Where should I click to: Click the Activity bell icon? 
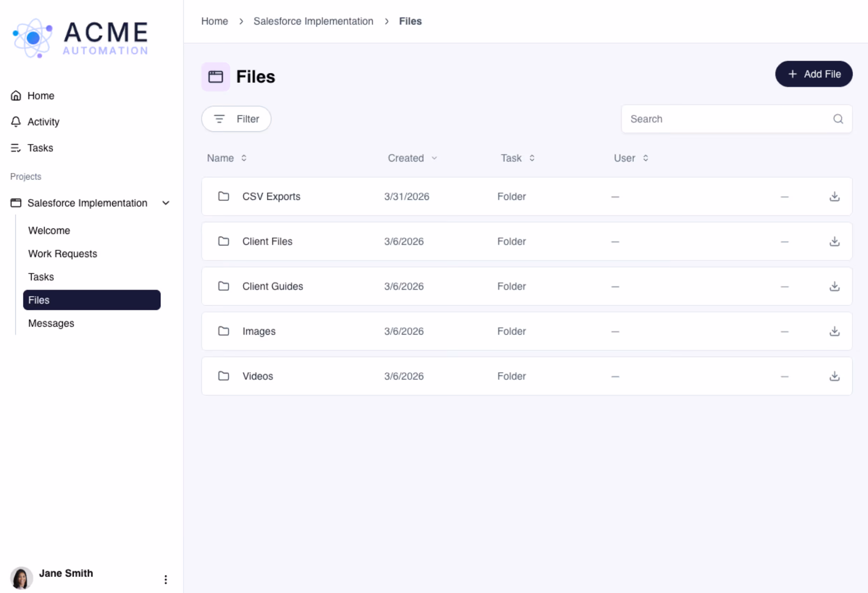16,122
